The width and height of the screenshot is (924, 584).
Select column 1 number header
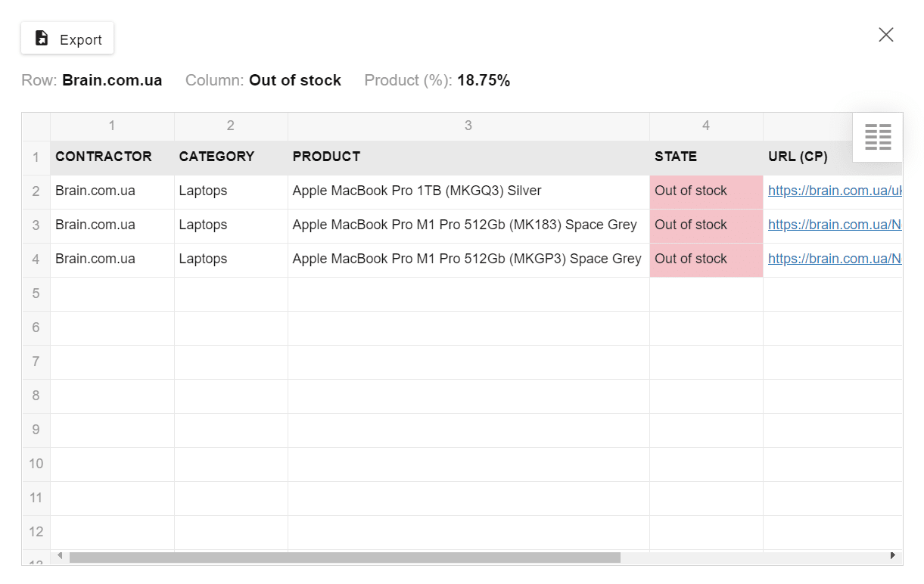click(x=112, y=126)
